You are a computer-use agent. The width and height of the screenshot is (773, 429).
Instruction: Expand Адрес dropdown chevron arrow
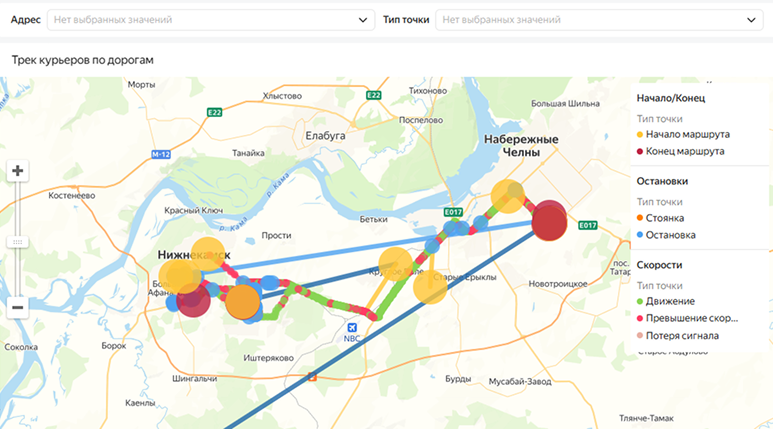[363, 20]
